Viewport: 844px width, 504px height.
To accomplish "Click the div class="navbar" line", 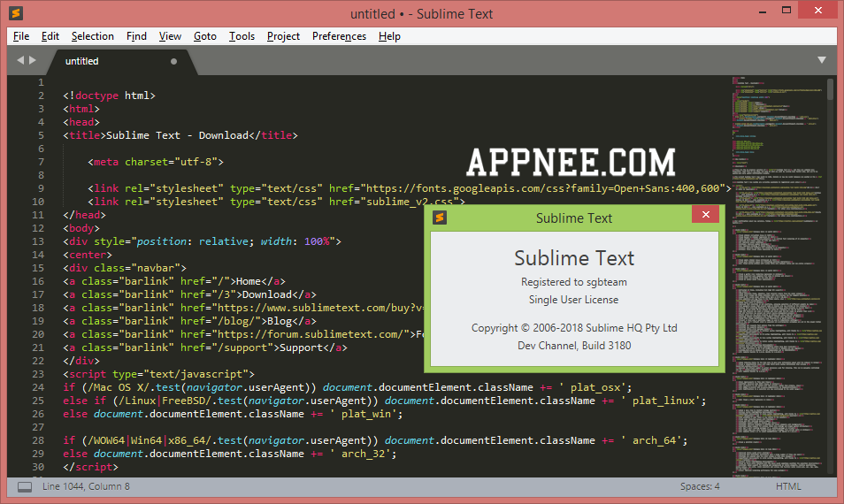I will 125,268.
